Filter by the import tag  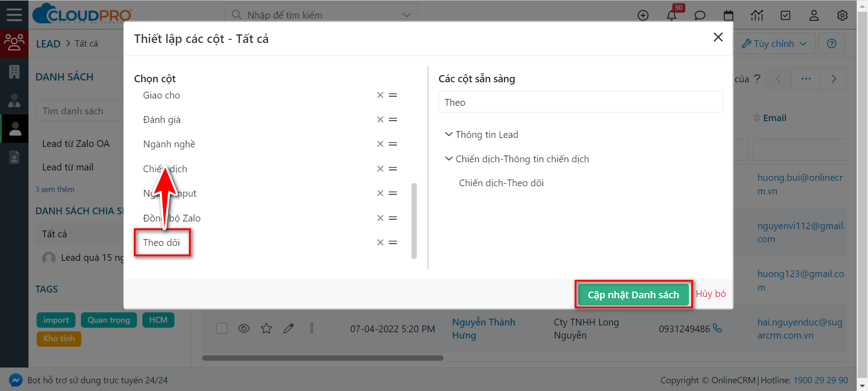(56, 320)
